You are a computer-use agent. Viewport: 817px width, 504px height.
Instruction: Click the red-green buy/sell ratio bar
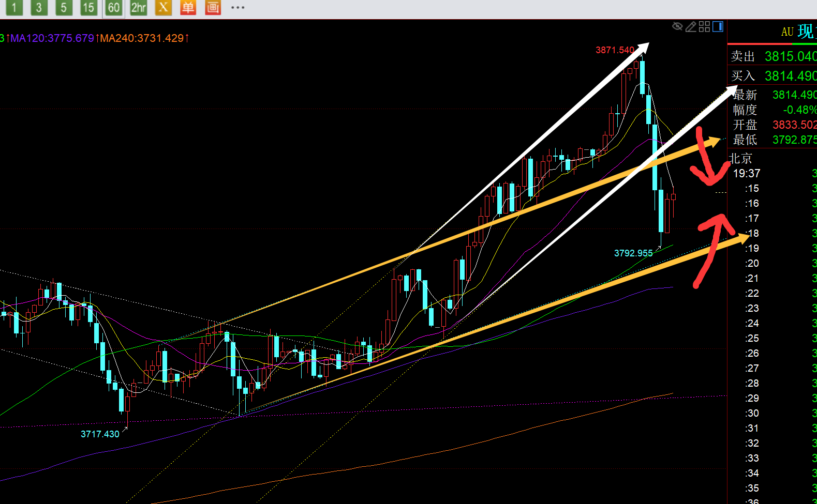click(x=772, y=44)
